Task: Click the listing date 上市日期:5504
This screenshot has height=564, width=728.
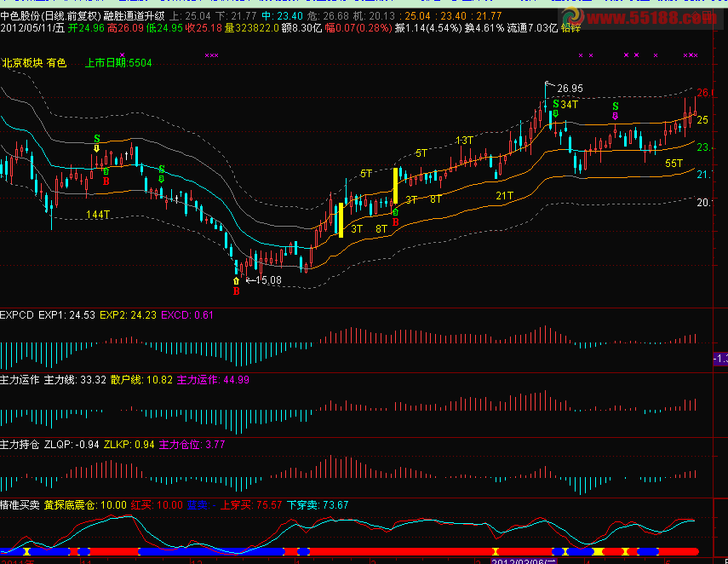Action: pos(118,63)
